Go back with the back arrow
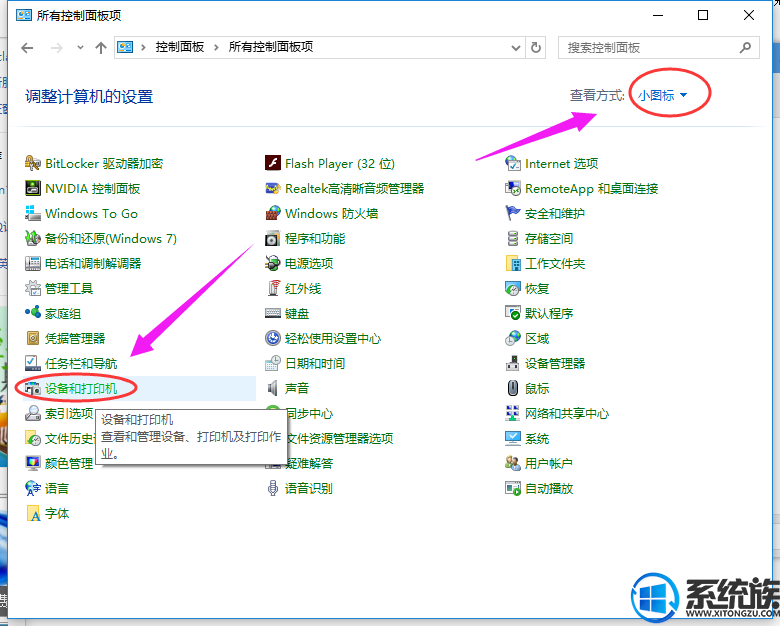780x626 pixels. (27, 48)
